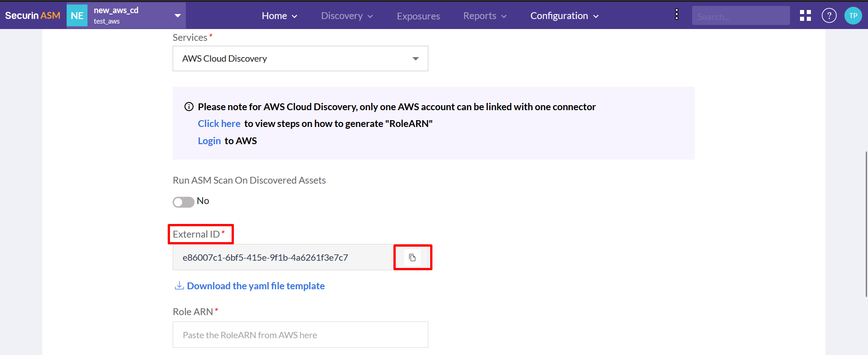Click the Role ARN input field

[x=300, y=335]
